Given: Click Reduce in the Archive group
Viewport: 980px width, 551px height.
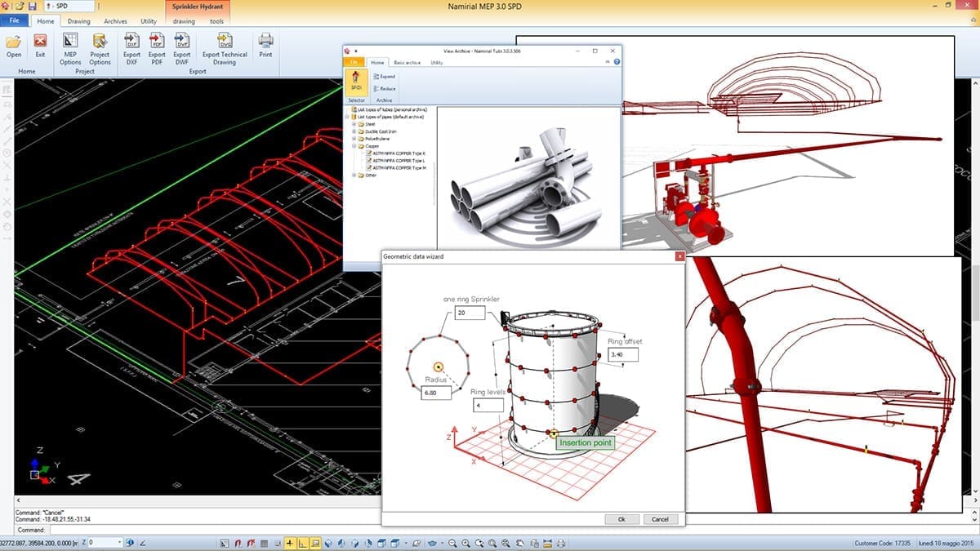Looking at the screenshot, I should pos(384,88).
